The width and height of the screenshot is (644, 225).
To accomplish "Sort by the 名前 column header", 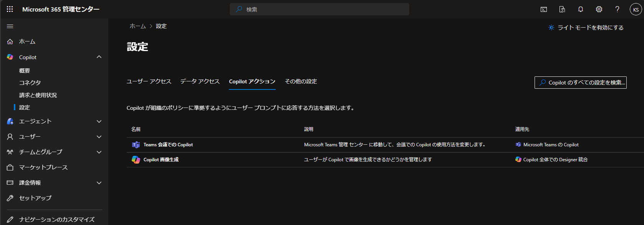I will click(136, 129).
